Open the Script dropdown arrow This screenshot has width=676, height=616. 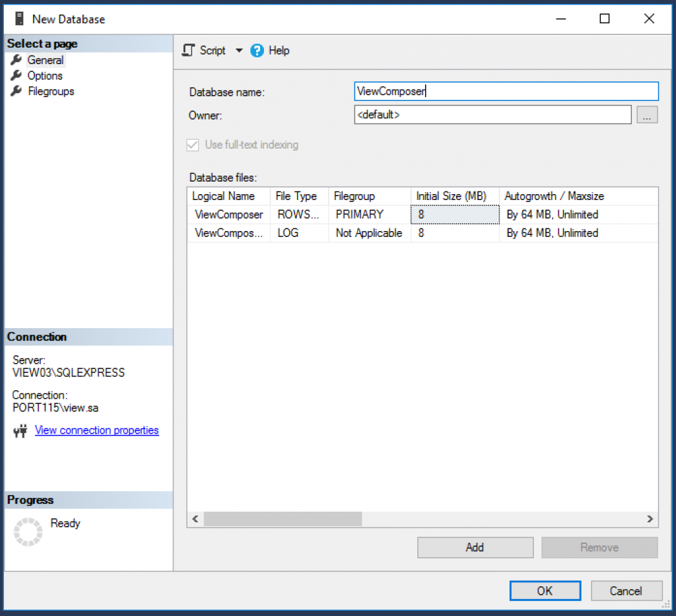point(239,51)
